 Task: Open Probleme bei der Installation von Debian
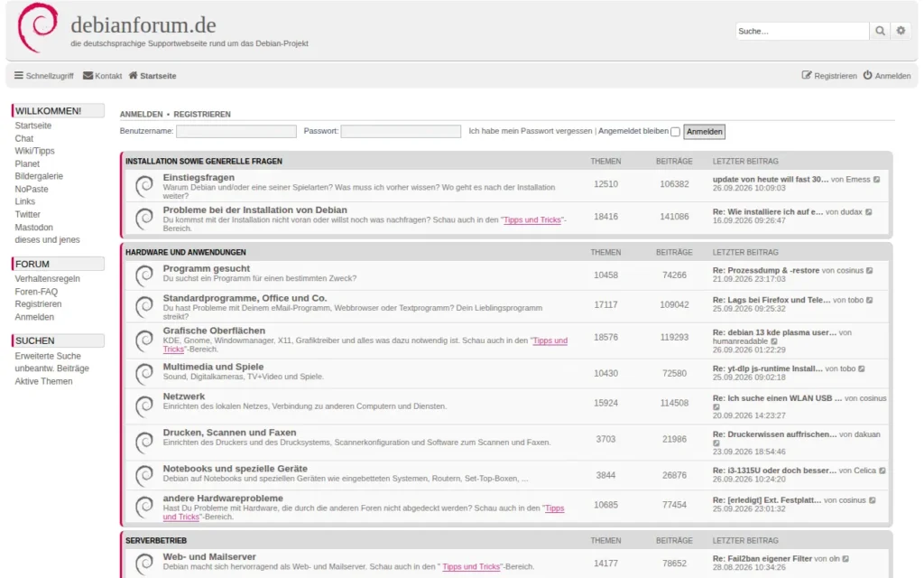coord(255,210)
